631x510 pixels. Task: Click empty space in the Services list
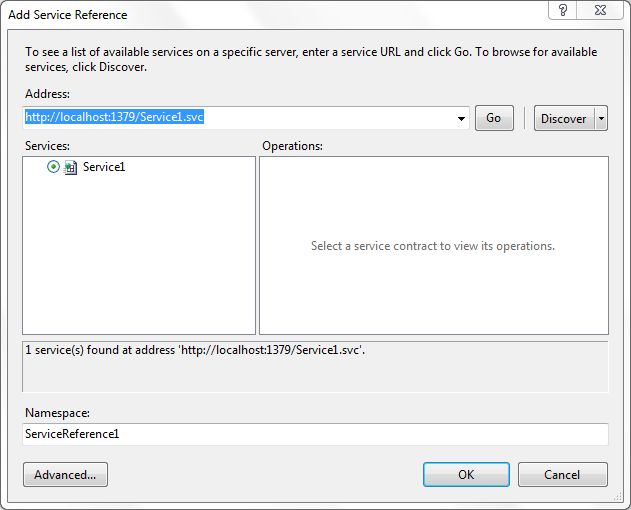click(x=138, y=260)
